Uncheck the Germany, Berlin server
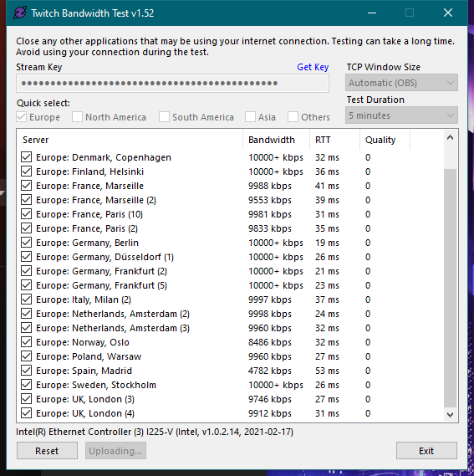The image size is (474, 476). click(x=27, y=243)
